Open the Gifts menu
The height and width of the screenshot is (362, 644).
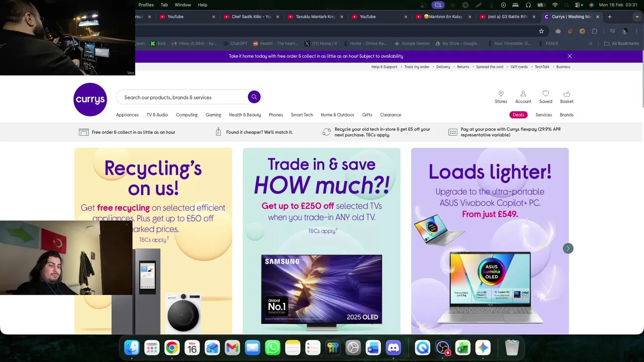point(367,115)
